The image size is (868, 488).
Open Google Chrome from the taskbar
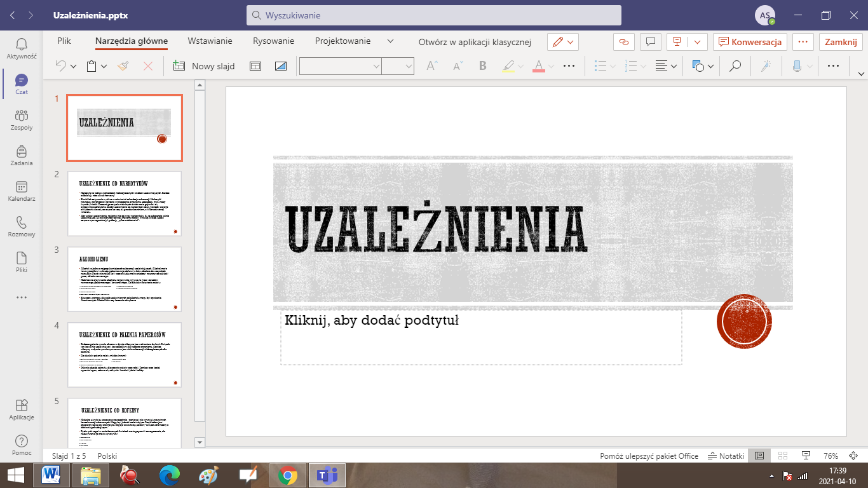pos(287,475)
